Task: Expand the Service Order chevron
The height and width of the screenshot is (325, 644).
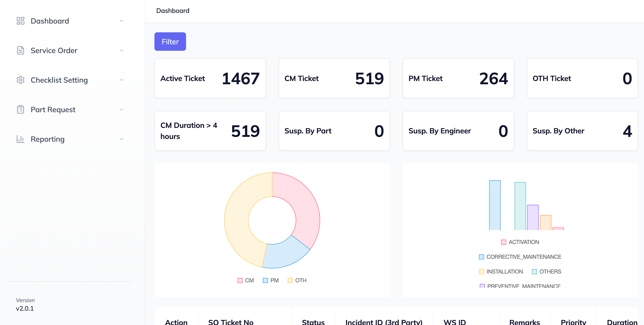Action: [x=121, y=50]
